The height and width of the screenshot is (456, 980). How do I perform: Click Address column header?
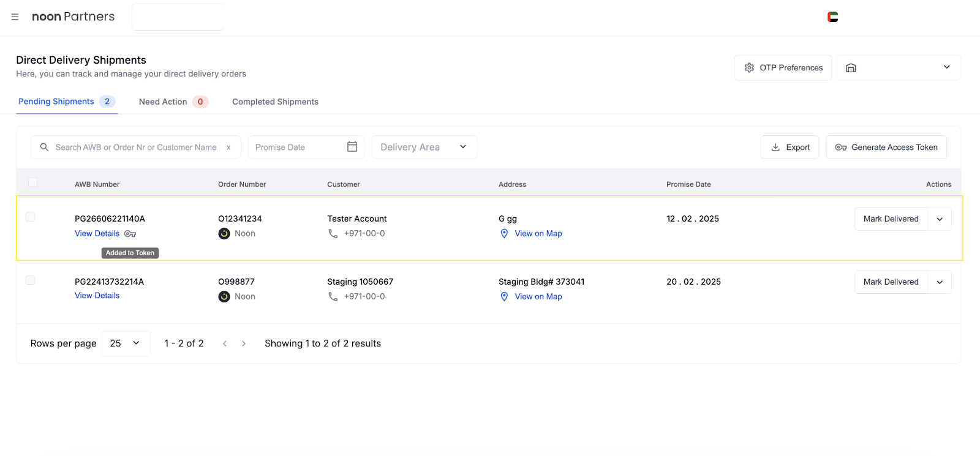513,184
